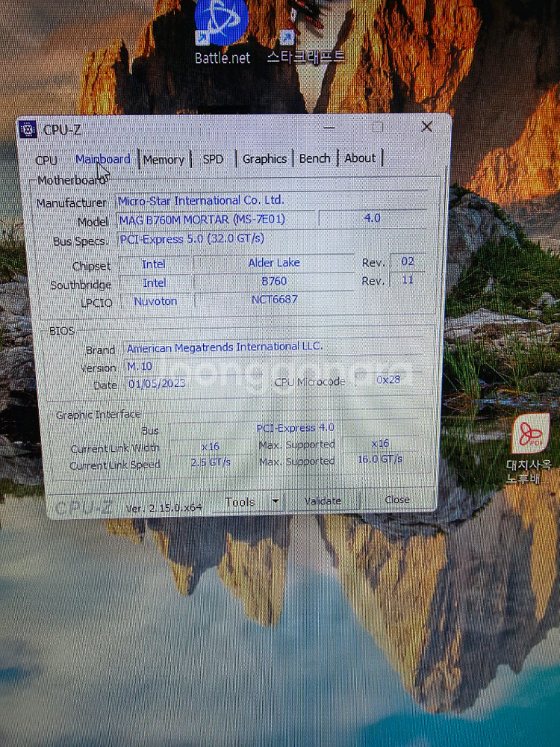Click the Manufacturer field Micro-Star International

click(272, 200)
